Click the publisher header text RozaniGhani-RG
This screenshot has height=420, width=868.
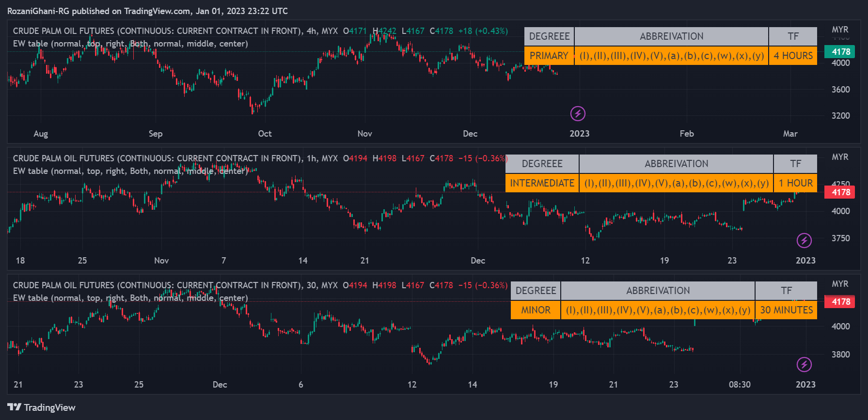pyautogui.click(x=38, y=11)
